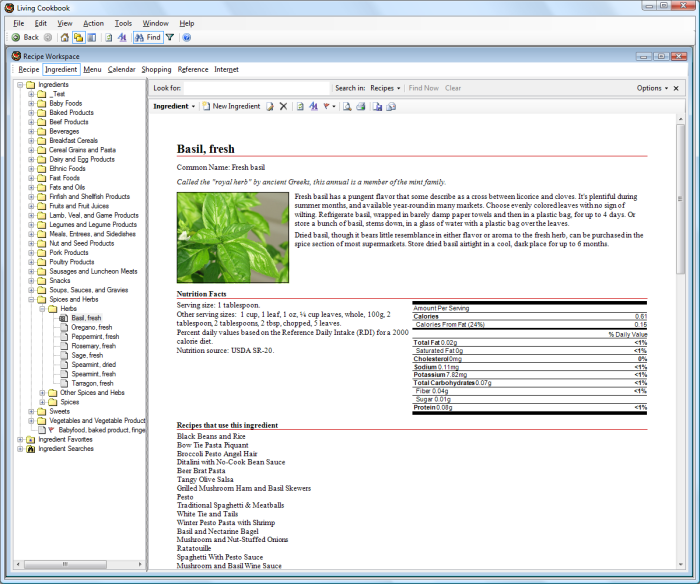The image size is (700, 584).
Task: Open the Options dropdown in find bar
Action: (652, 88)
